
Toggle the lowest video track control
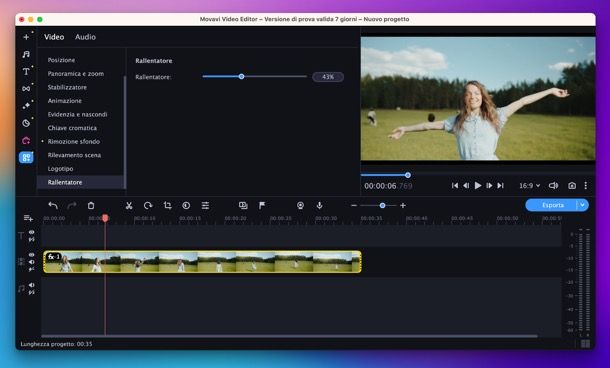(x=32, y=269)
